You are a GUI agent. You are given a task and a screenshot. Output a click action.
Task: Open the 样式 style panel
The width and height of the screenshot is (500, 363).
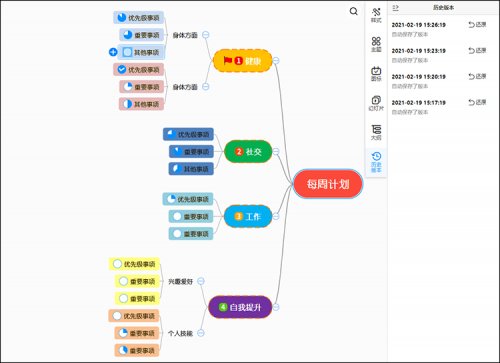coord(376,15)
